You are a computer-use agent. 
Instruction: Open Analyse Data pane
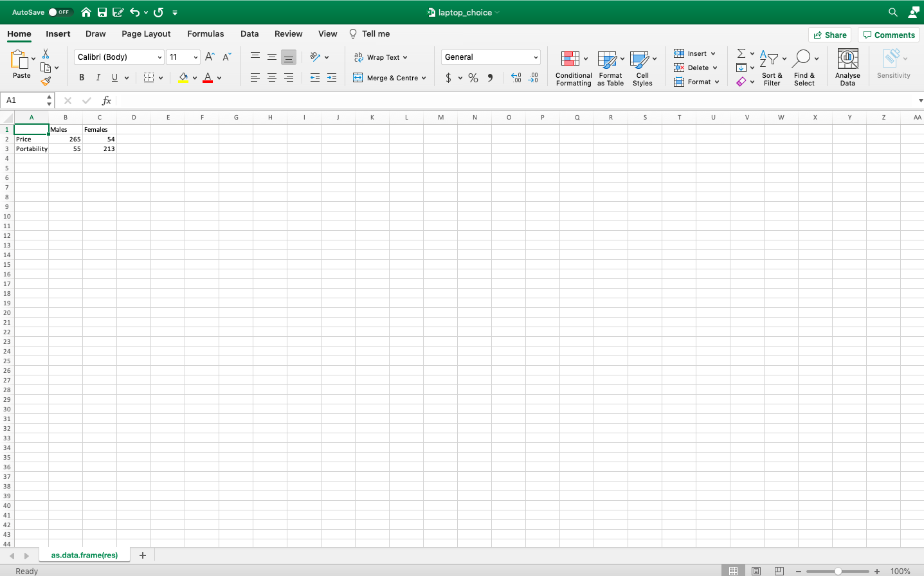point(847,67)
